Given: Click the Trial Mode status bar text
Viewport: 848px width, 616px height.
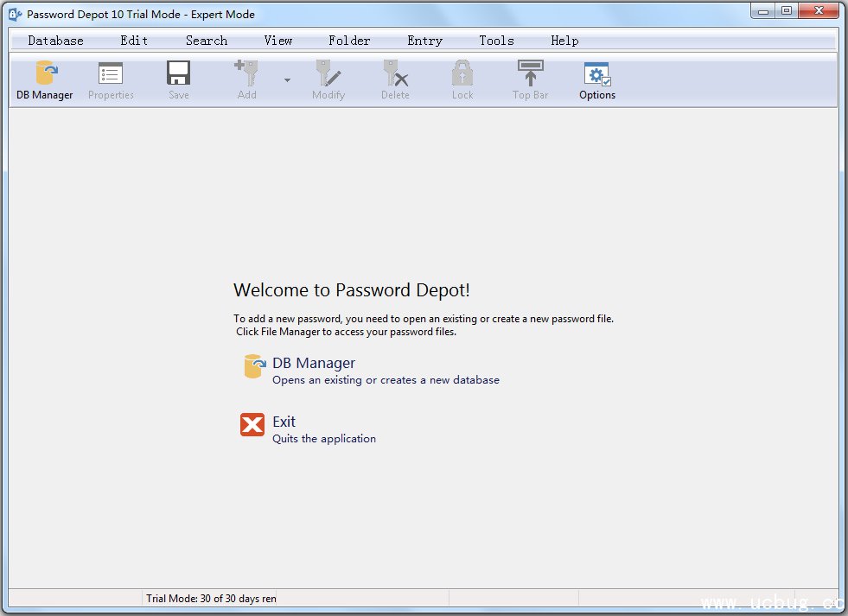Looking at the screenshot, I should point(211,599).
